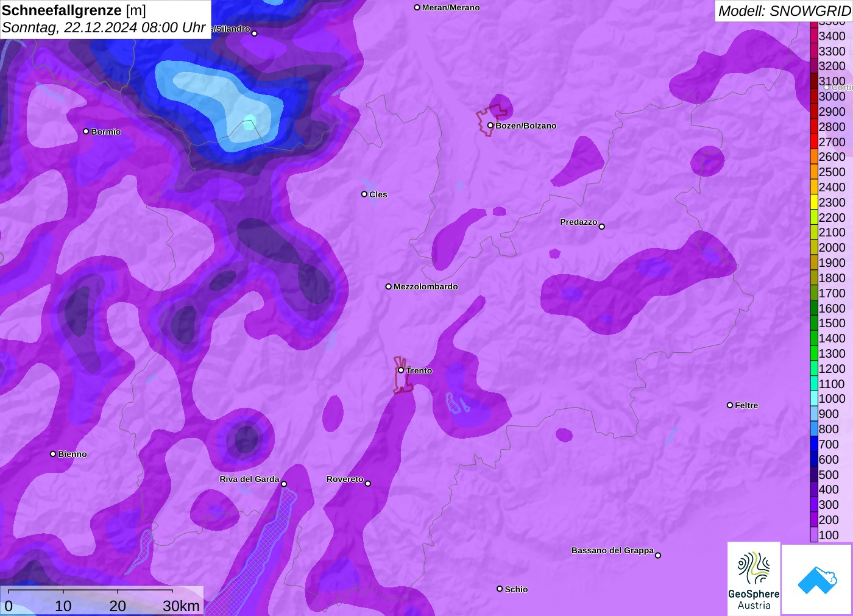Viewport: 853px width, 616px height.
Task: Click the Trento city marker
Action: click(401, 370)
